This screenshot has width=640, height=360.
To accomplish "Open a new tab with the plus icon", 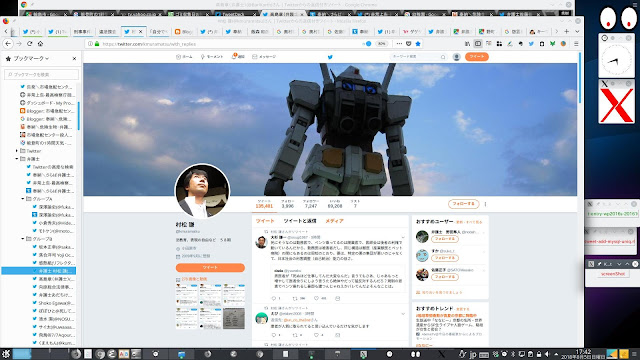I will 567,31.
